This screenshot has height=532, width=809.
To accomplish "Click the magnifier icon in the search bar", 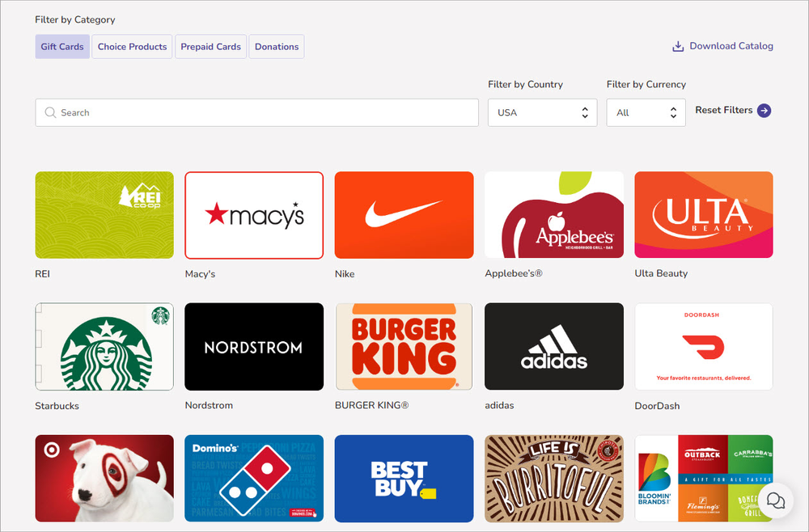I will 50,112.
